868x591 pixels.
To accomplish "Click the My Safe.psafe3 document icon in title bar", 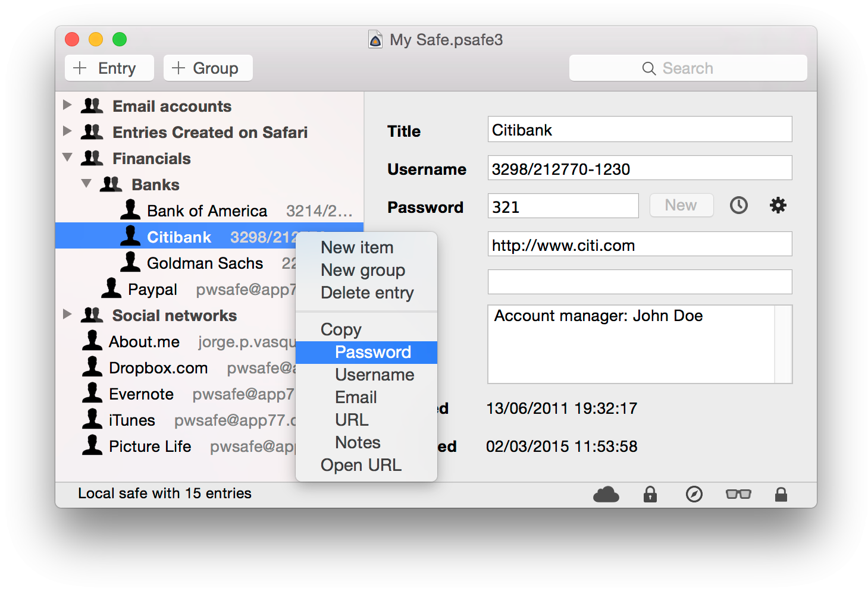I will point(375,39).
